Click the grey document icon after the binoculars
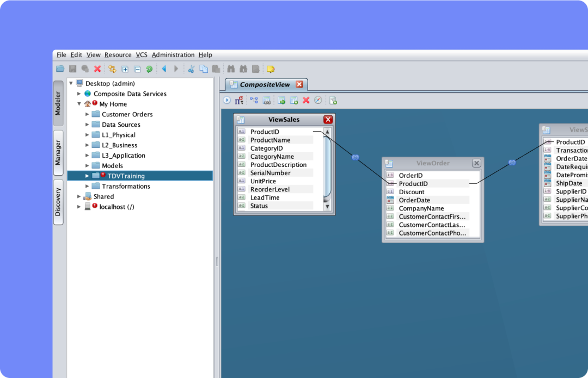 pos(256,69)
